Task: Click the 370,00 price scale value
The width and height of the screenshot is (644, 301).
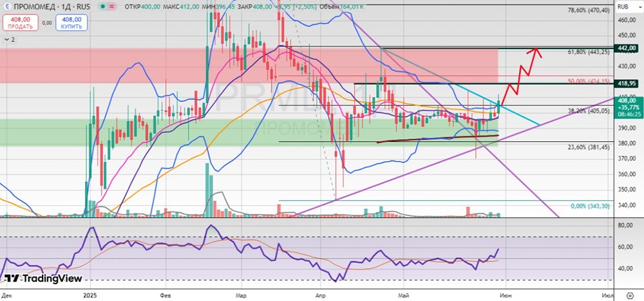Action: 626,159
